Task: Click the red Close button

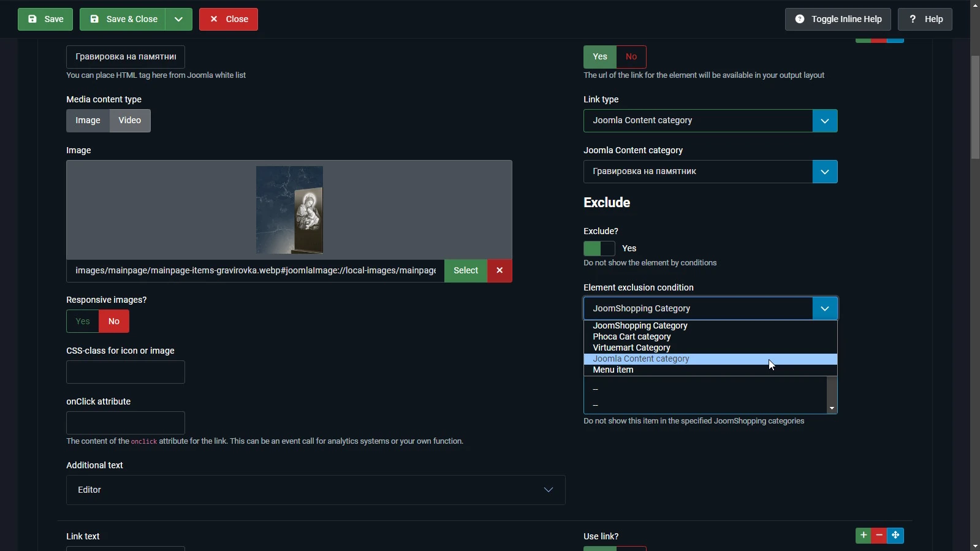Action: point(229,20)
